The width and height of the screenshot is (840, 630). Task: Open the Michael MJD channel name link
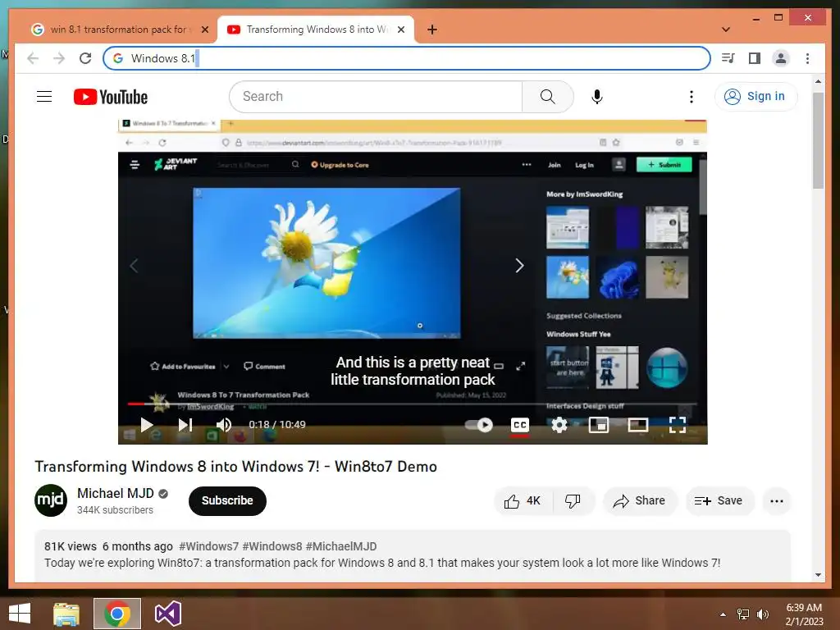pyautogui.click(x=115, y=493)
